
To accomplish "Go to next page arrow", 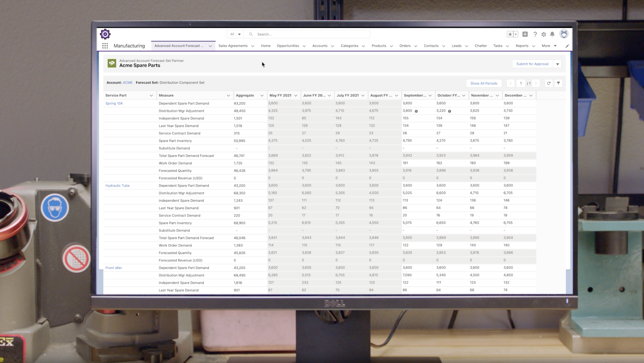I will tap(536, 83).
